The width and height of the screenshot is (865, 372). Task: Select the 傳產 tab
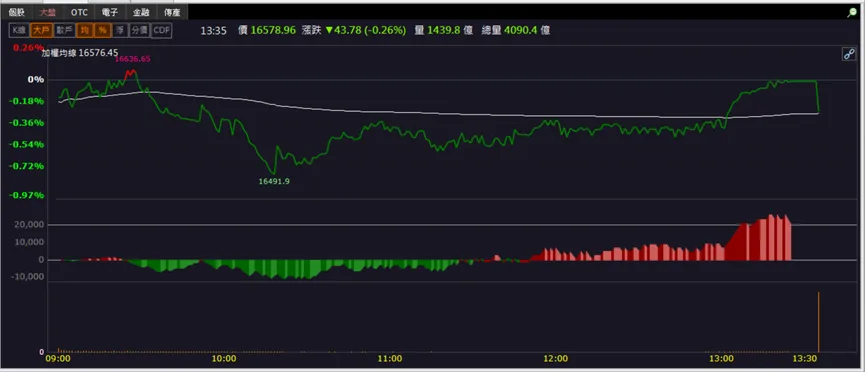tap(173, 12)
